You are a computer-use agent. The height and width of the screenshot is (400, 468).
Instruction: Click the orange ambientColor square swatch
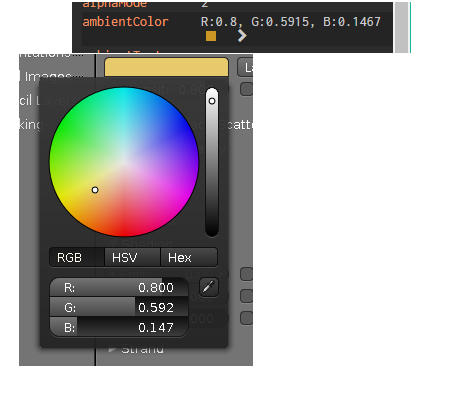pyautogui.click(x=211, y=36)
